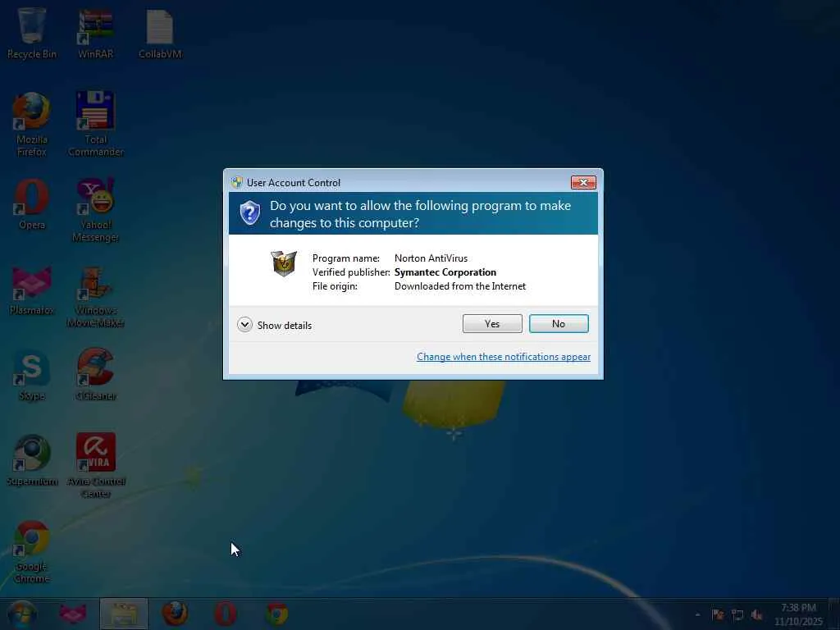Select Avira Control Center desktop shortcut
Screen dimensions: 840x630
coord(95,466)
